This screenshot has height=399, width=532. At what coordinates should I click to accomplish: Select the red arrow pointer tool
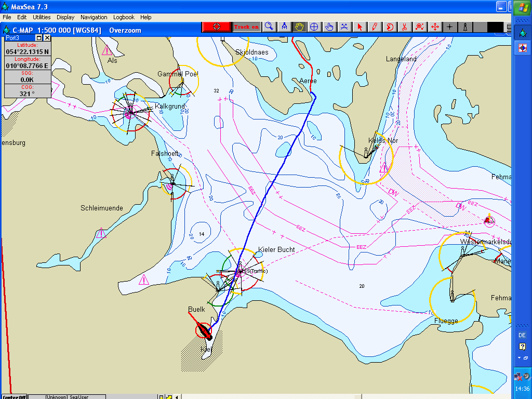coord(360,27)
